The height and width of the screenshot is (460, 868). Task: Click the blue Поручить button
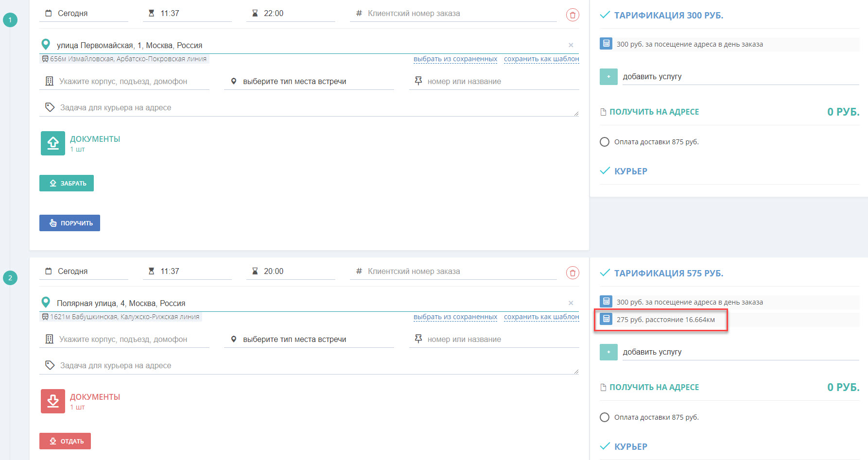(69, 223)
